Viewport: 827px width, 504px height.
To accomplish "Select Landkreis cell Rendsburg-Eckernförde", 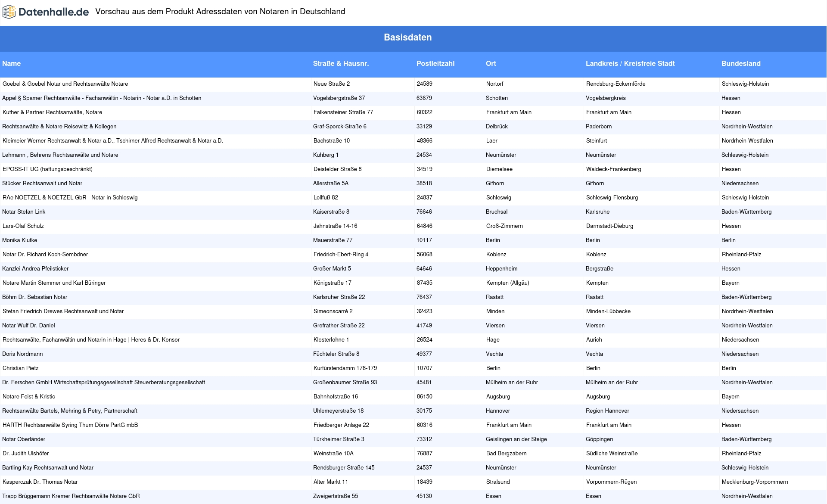I will pos(616,84).
